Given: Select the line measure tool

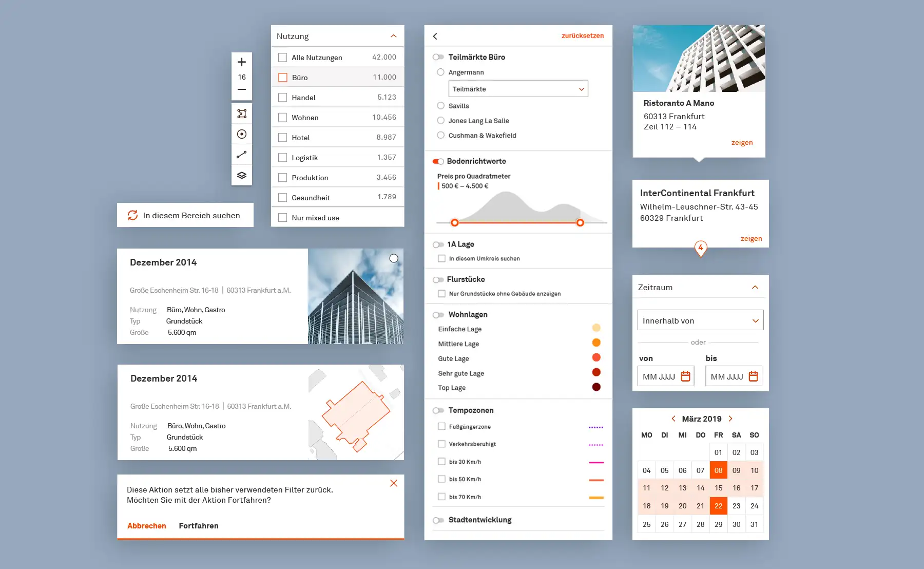Looking at the screenshot, I should click(242, 155).
